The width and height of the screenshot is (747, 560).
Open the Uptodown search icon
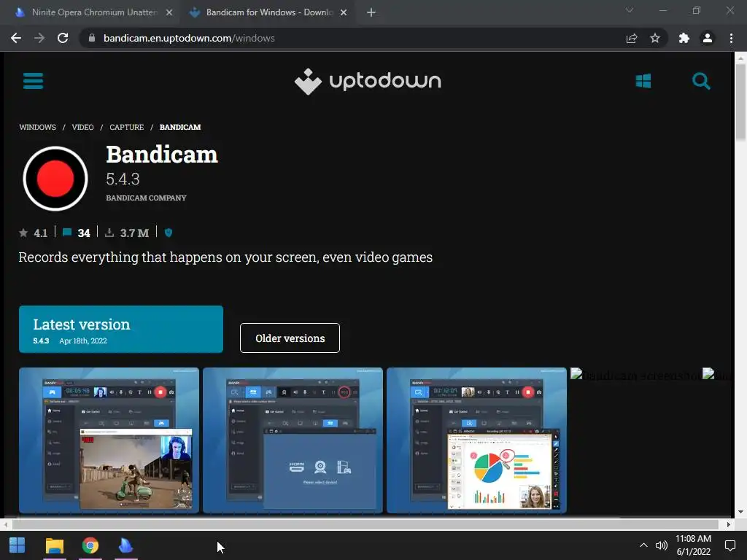[701, 81]
